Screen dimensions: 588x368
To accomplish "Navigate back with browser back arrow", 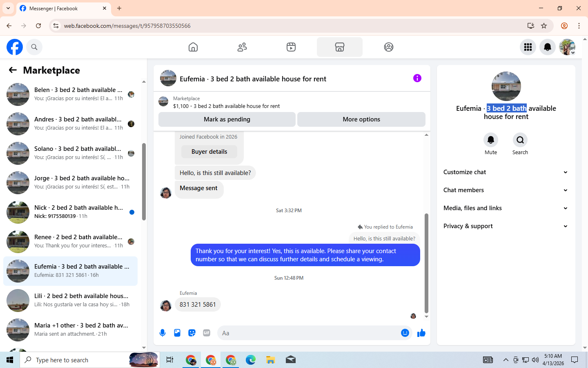I will coord(9,26).
